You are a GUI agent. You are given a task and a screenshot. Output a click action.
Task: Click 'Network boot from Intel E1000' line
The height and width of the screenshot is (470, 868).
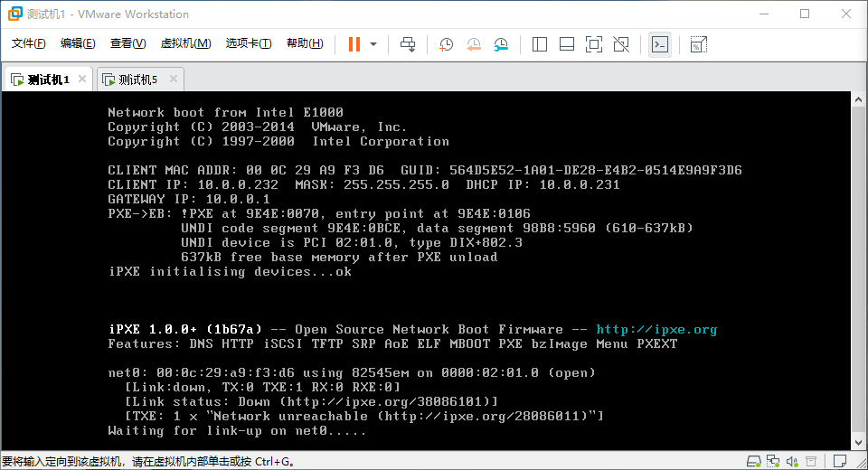[225, 112]
